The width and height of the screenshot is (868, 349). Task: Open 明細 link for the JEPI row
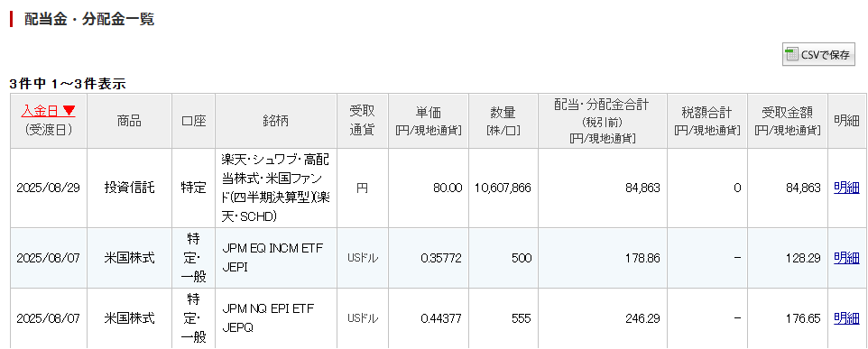[846, 258]
